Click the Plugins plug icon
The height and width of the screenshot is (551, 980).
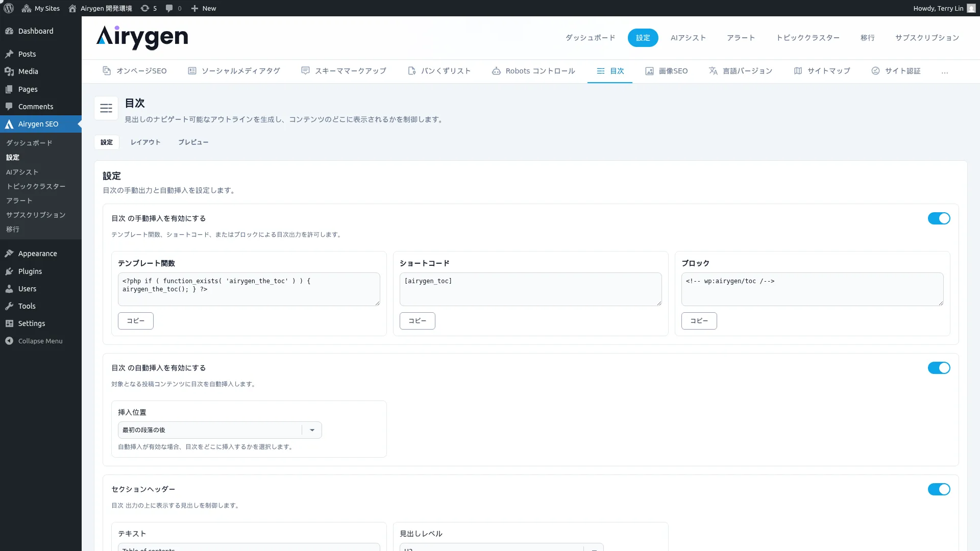click(x=9, y=271)
